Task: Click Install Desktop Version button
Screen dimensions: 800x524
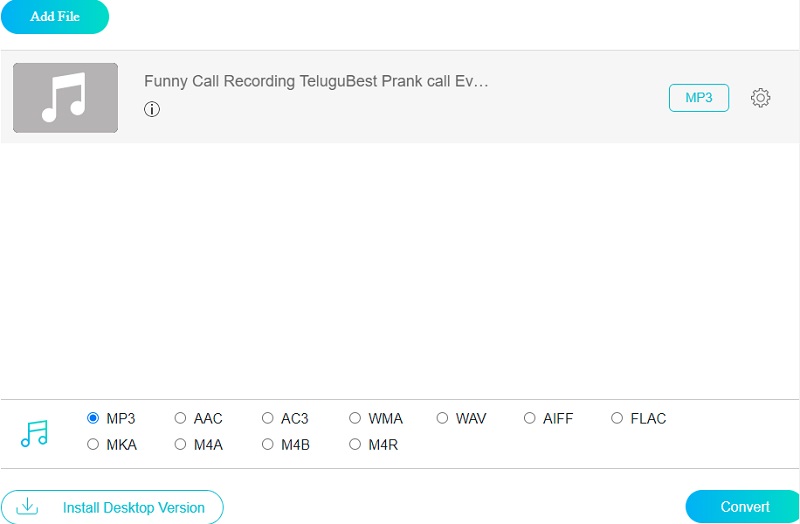Action: point(112,507)
